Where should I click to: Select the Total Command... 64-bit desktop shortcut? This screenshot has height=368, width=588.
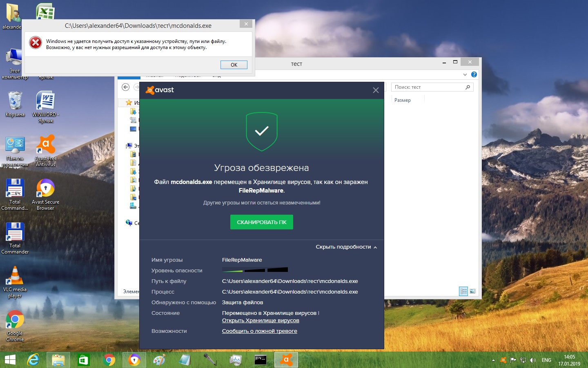point(15,195)
